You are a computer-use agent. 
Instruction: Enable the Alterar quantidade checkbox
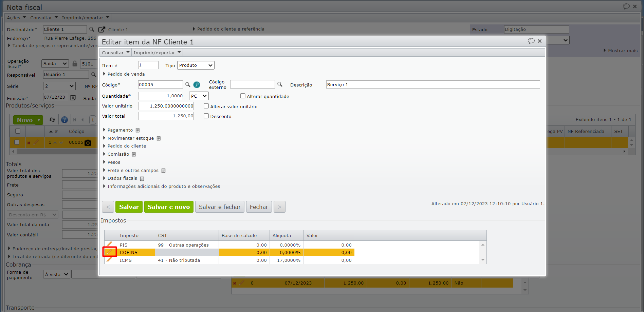[x=243, y=96]
